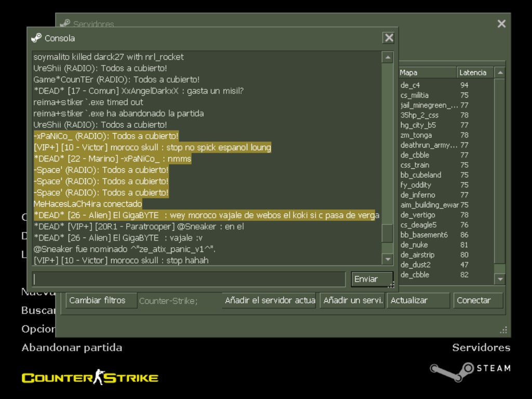The width and height of the screenshot is (532, 399).
Task: Select the de_dust2 server row
Action: (x=446, y=264)
